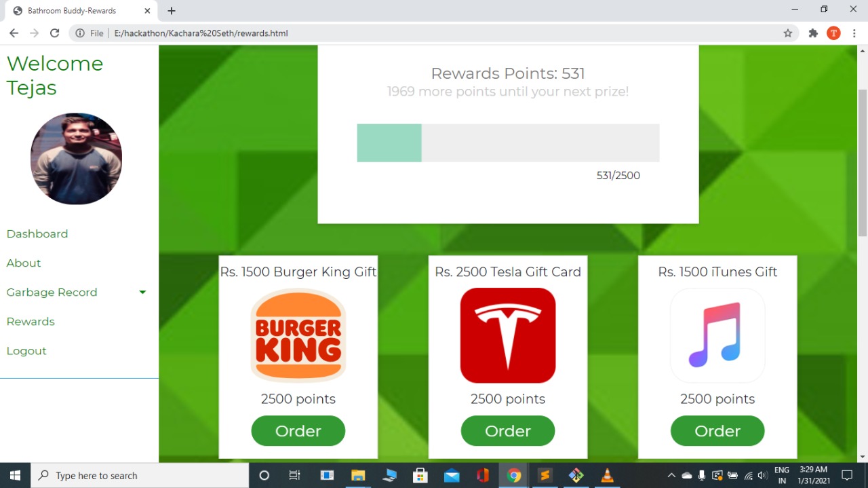Click the Tesla logo image
Viewport: 868px width, 488px height.
click(508, 335)
